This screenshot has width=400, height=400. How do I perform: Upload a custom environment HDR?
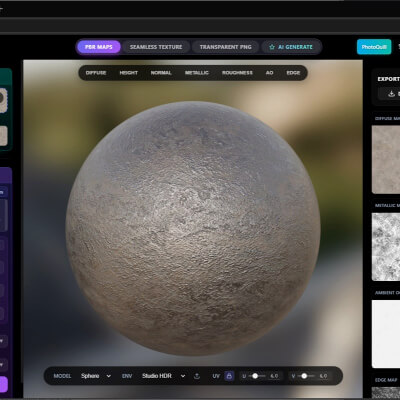(x=197, y=376)
